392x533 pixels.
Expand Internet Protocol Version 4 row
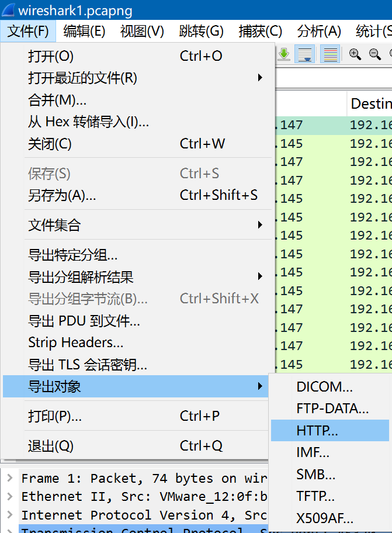point(10,515)
